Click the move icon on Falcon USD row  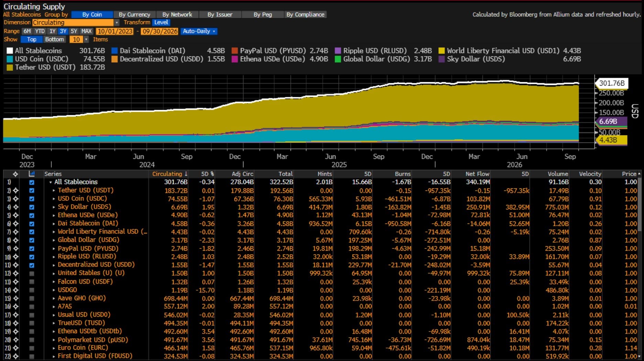(x=16, y=282)
